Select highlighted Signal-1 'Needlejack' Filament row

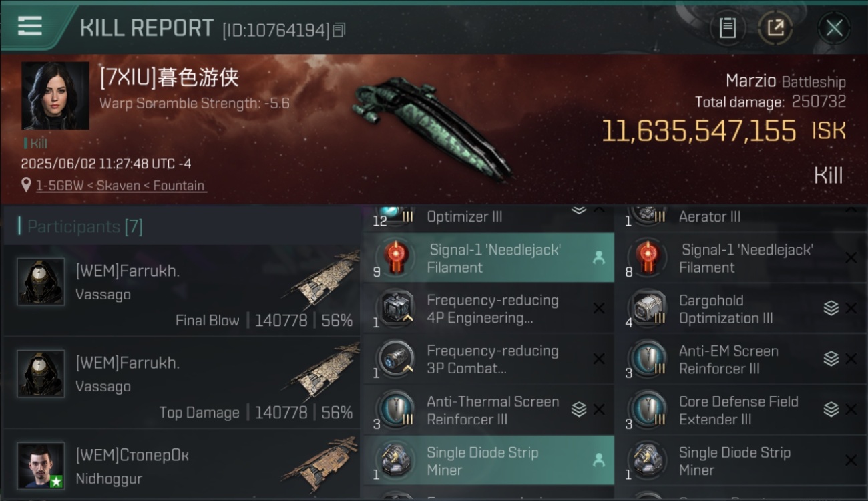489,258
